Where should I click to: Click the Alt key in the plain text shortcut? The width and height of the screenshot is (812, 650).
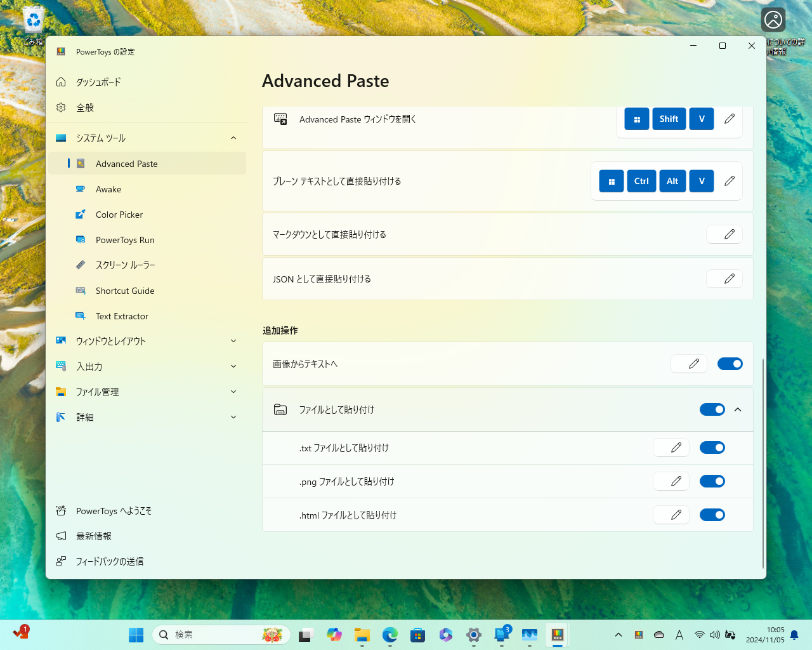click(x=672, y=181)
